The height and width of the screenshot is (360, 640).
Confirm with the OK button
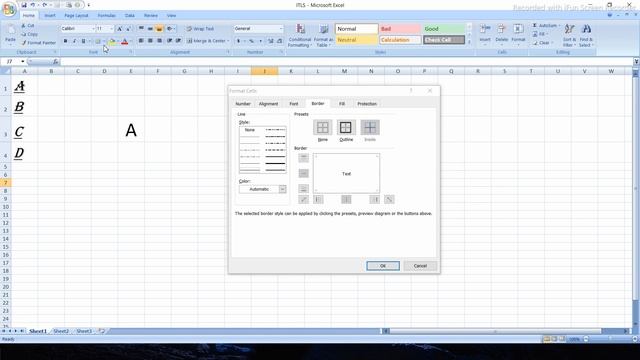383,266
